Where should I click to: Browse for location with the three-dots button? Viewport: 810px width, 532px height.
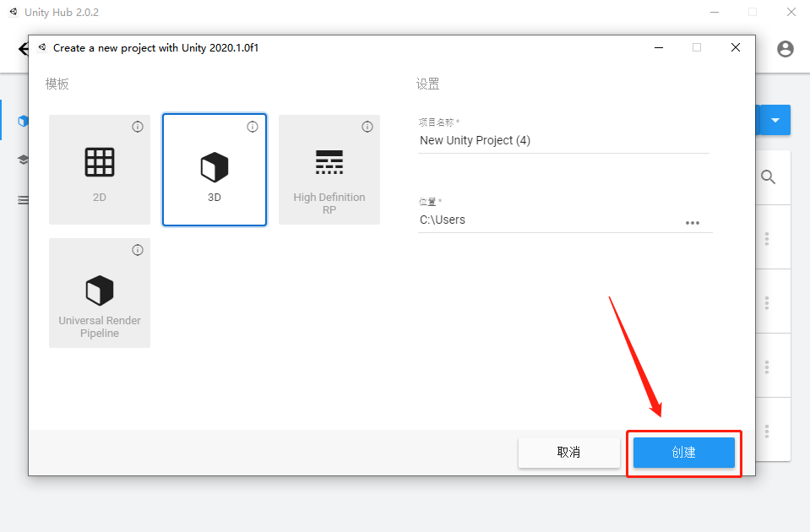pos(693,223)
